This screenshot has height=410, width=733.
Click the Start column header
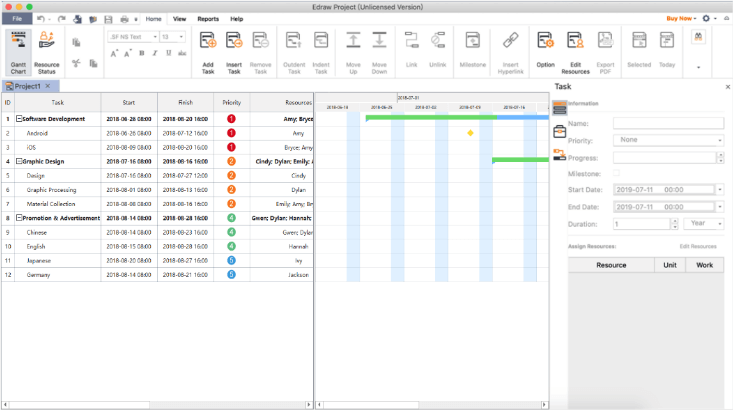(x=129, y=102)
